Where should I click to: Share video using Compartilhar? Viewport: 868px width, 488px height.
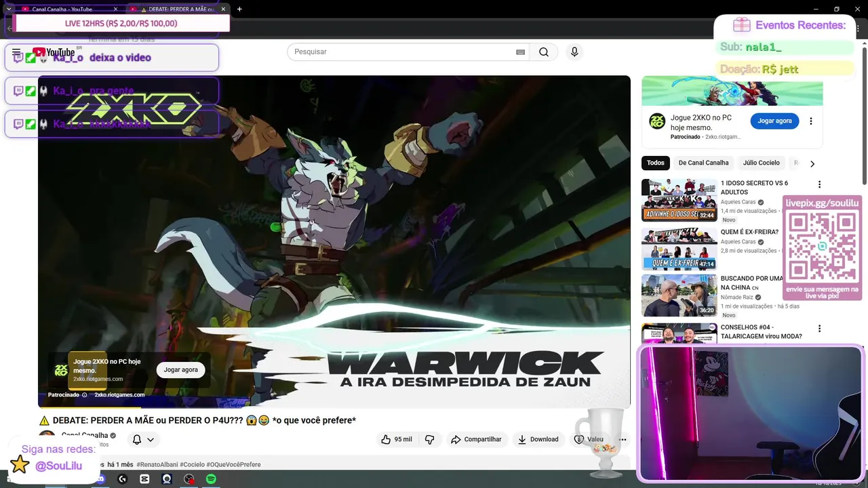(476, 439)
